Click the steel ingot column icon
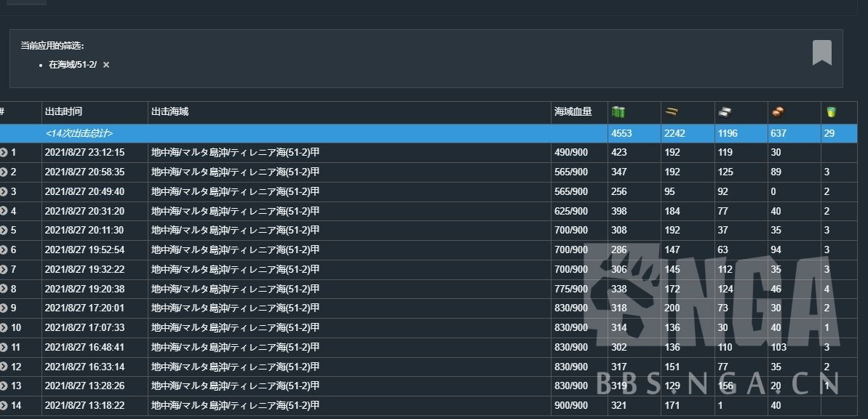Screen dimensions: 868x419 [724, 112]
